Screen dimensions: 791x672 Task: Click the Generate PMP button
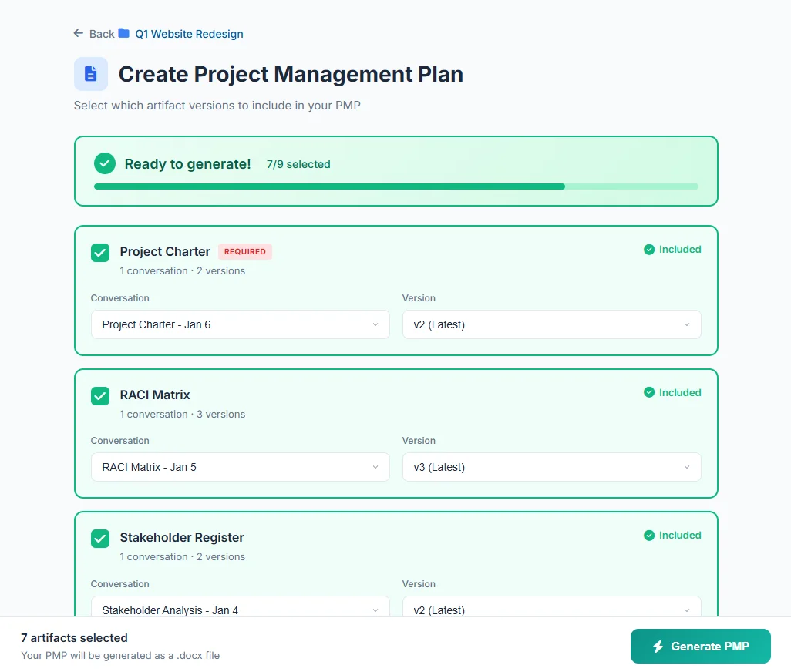click(x=700, y=647)
